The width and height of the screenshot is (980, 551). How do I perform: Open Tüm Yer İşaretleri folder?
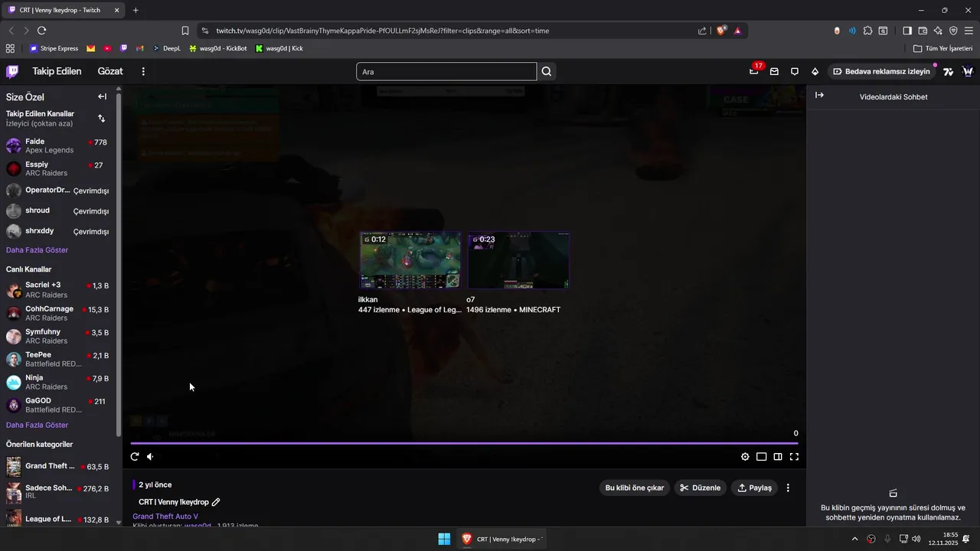[x=942, y=48]
